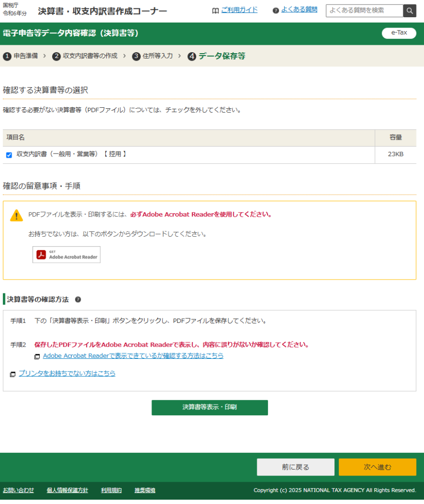The width and height of the screenshot is (424, 504).
Task: Open the ご利用ガイド link
Action: [239, 10]
